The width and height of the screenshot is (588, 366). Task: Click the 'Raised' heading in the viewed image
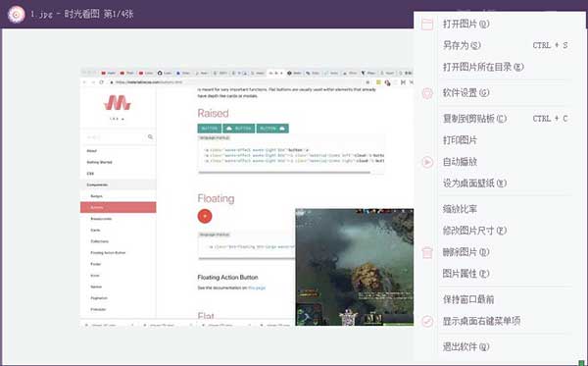[x=213, y=114]
